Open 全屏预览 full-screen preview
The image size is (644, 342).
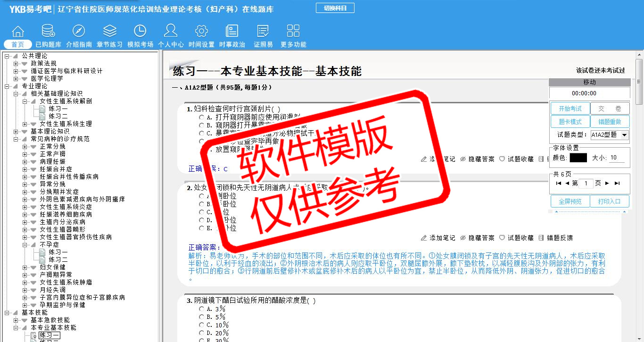click(570, 201)
